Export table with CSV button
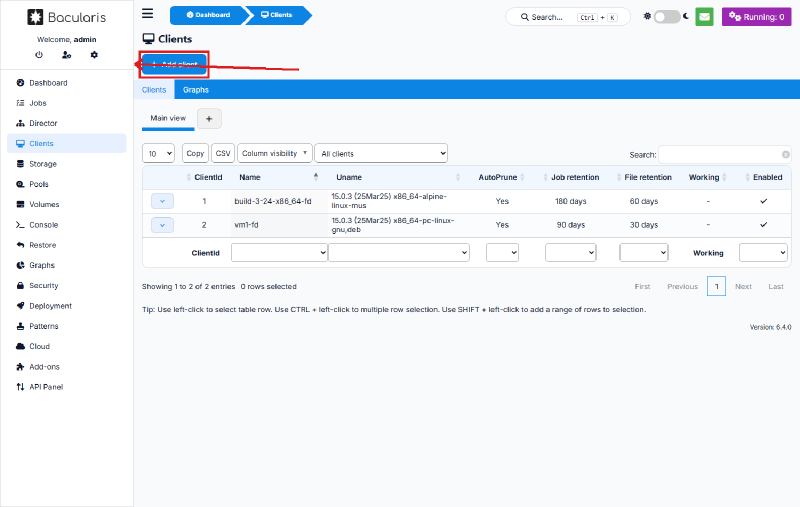800x507 pixels. click(223, 154)
